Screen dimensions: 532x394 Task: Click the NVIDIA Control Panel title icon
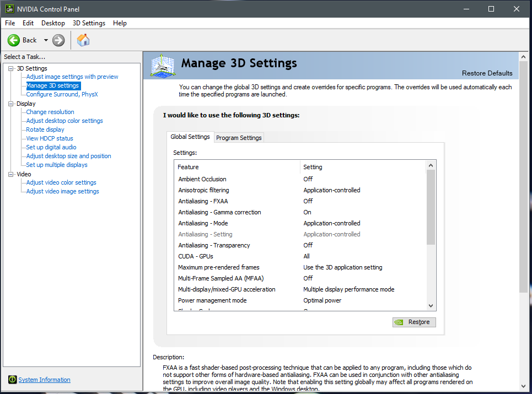tap(9, 9)
